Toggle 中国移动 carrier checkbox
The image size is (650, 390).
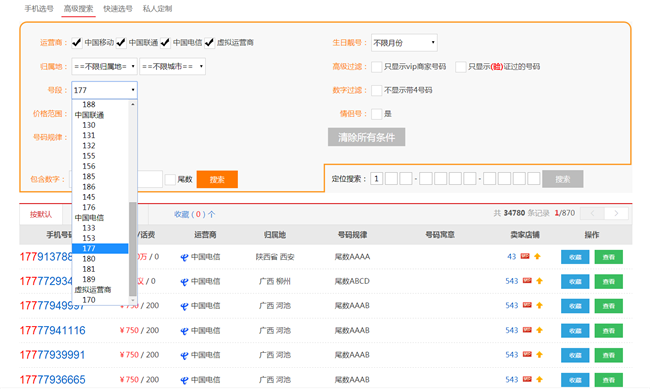[x=77, y=42]
